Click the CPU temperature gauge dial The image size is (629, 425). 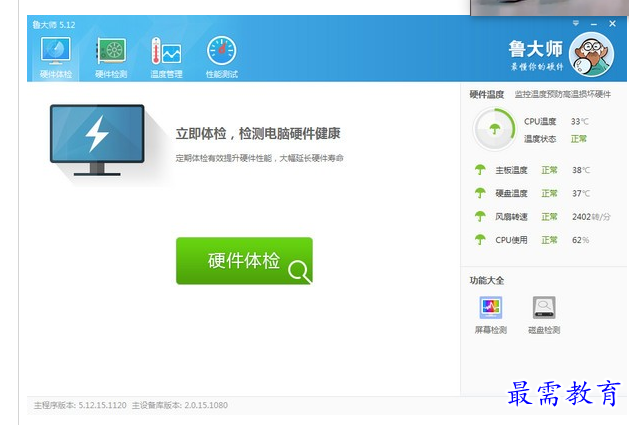pos(494,129)
